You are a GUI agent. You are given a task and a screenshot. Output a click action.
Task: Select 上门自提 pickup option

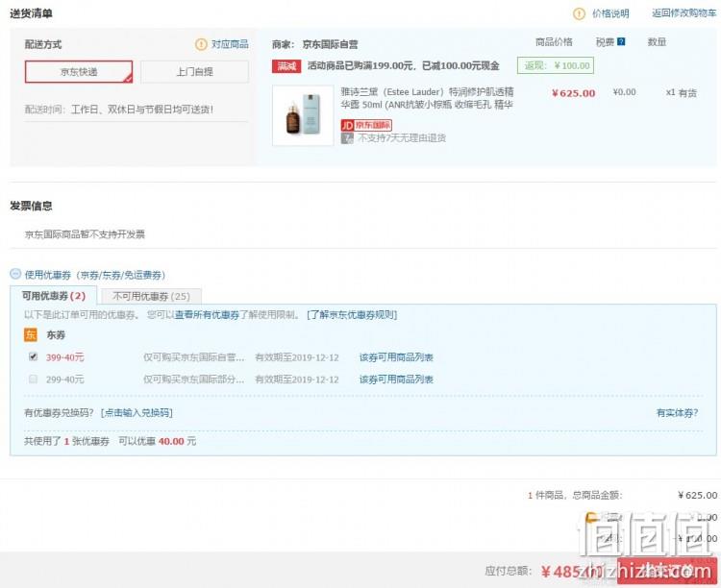pyautogui.click(x=194, y=72)
